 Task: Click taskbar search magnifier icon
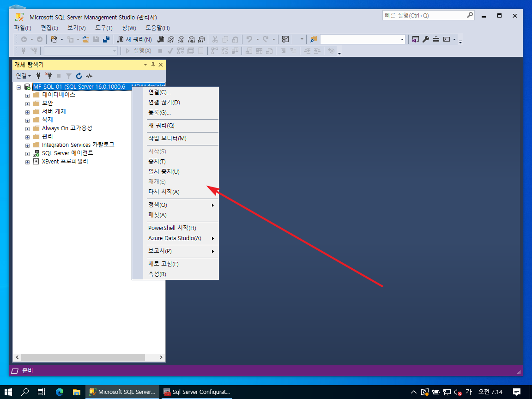point(25,392)
